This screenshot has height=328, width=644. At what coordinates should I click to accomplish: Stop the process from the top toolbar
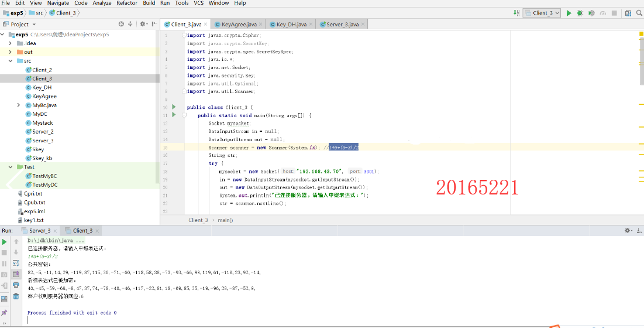614,13
